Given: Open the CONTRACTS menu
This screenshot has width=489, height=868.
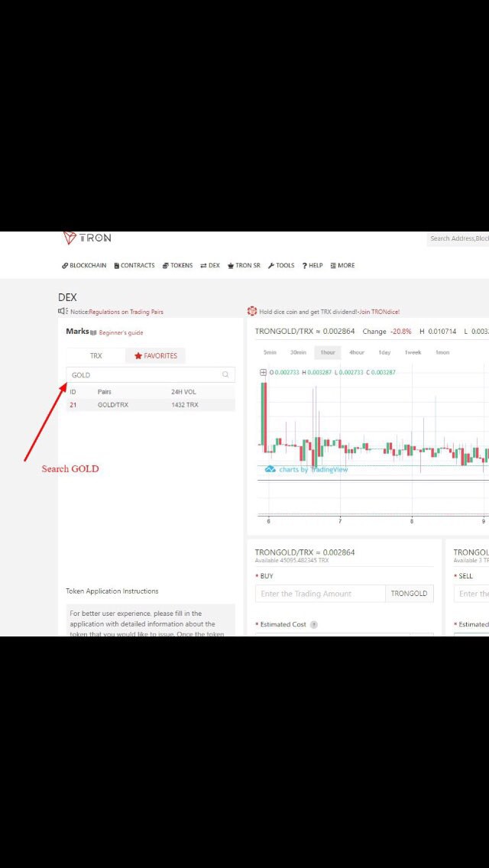Looking at the screenshot, I should click(134, 266).
